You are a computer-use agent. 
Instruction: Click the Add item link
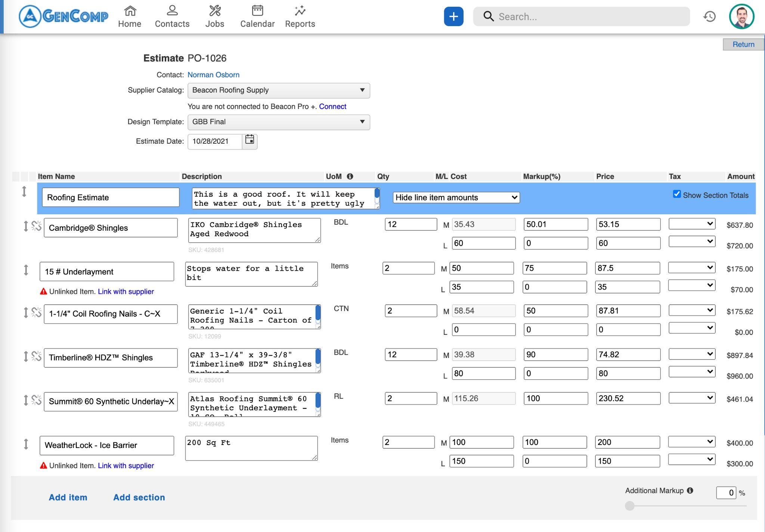tap(68, 497)
